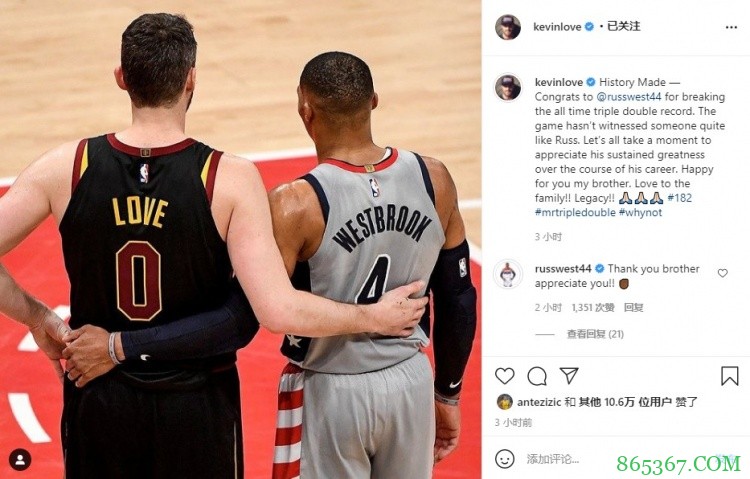Open kevinlove header profile picture
Image resolution: width=750 pixels, height=479 pixels.
point(508,27)
